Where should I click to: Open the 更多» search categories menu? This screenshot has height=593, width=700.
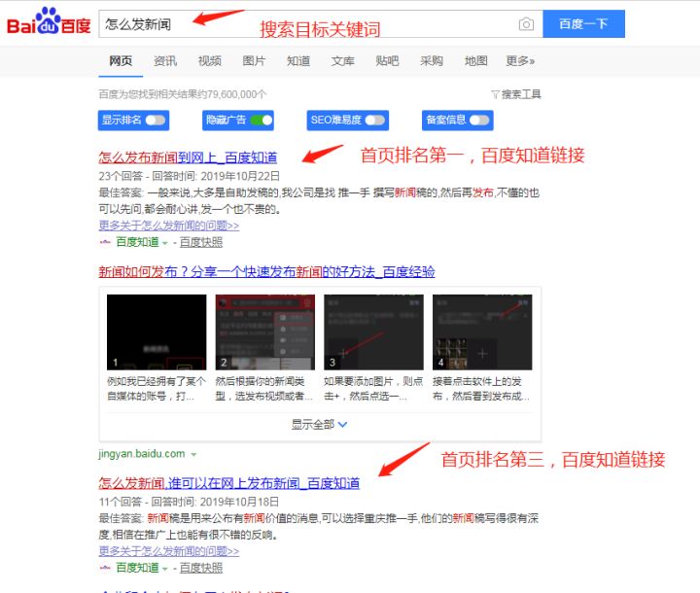coord(520,61)
